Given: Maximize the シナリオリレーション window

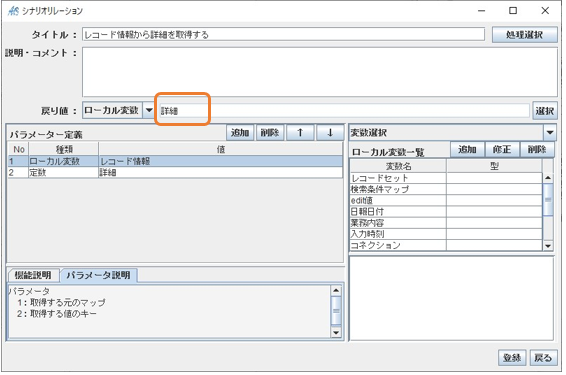Looking at the screenshot, I should point(513,11).
